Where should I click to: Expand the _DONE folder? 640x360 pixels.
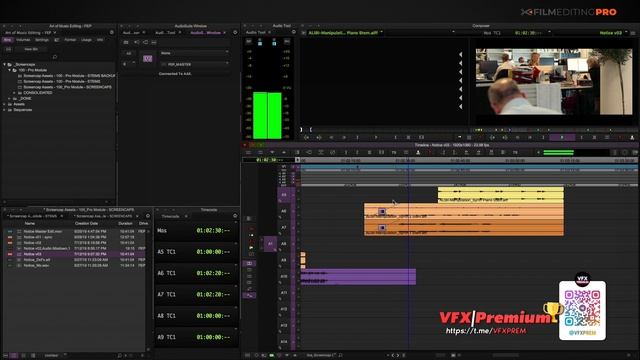tap(9, 98)
